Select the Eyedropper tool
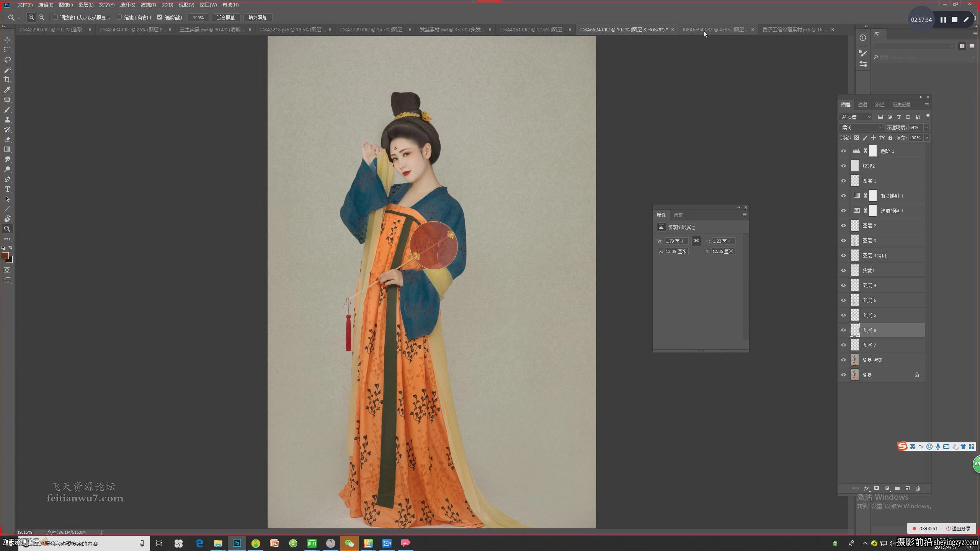 coord(7,90)
